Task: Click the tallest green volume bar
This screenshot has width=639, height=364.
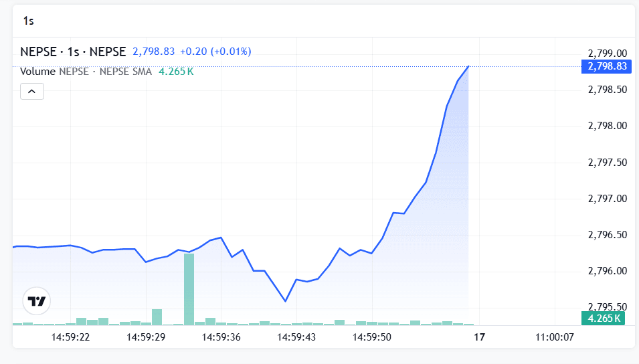Action: [x=189, y=290]
